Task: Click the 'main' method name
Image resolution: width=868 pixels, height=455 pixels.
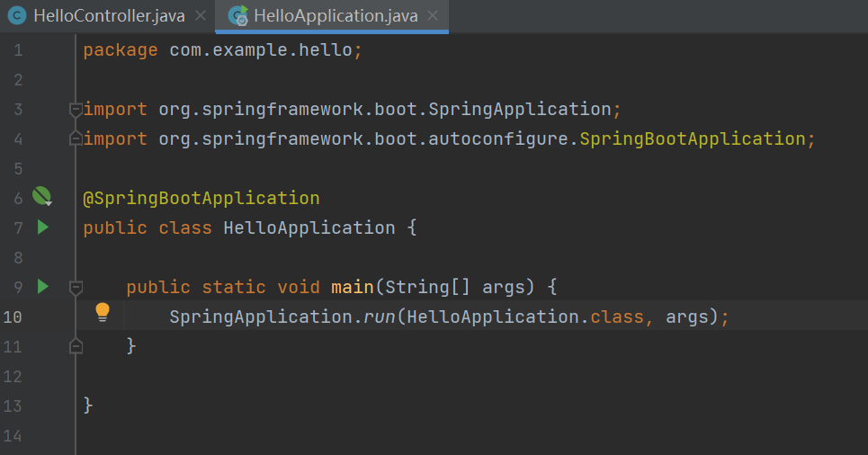Action: point(353,287)
